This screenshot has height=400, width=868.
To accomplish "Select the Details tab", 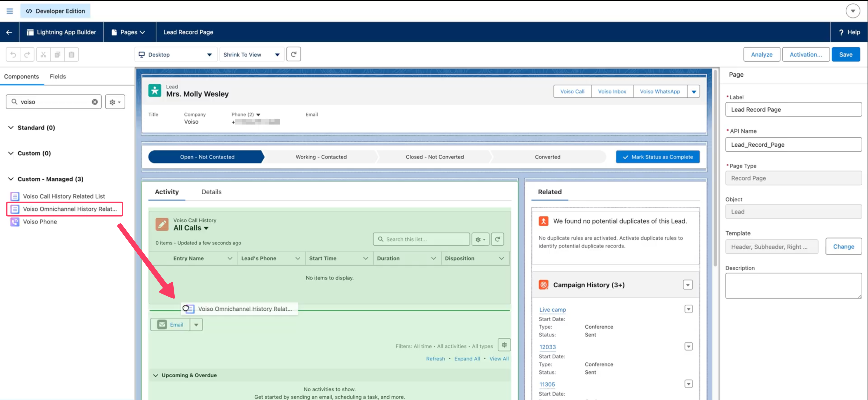I will point(211,192).
